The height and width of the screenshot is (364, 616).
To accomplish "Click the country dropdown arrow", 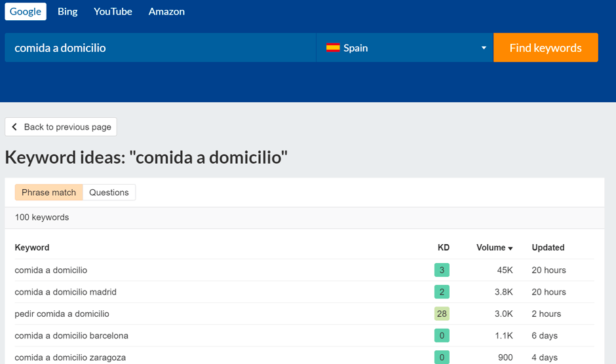I will point(484,48).
